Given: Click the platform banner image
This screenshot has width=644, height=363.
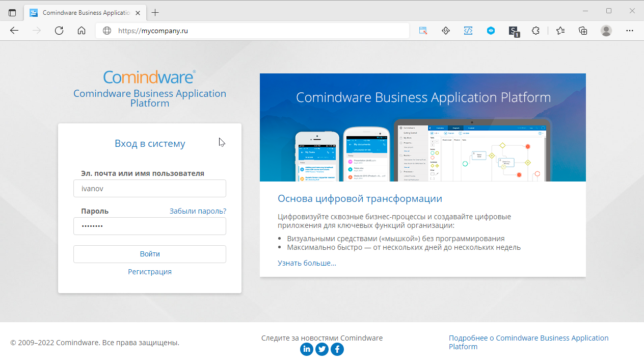Looking at the screenshot, I should point(423,127).
